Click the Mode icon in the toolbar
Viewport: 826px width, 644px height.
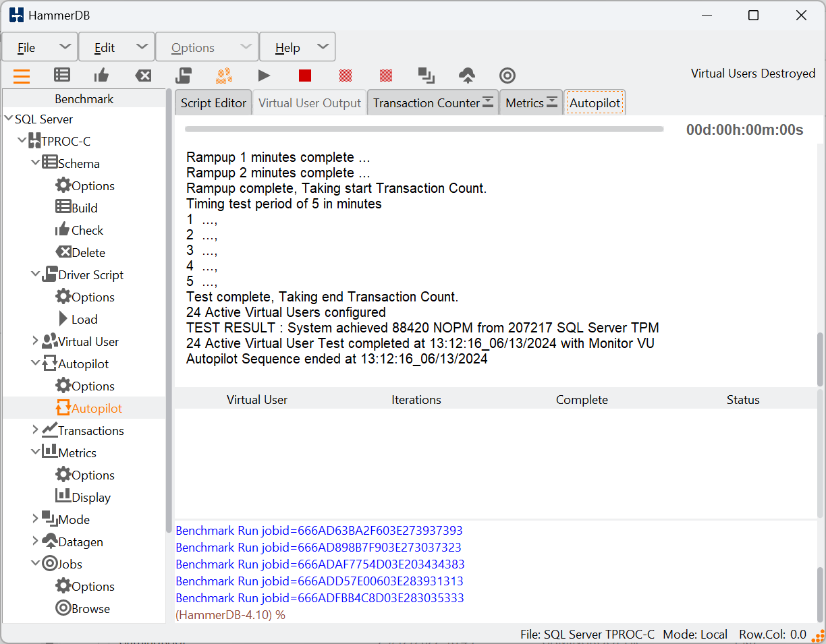tap(426, 75)
